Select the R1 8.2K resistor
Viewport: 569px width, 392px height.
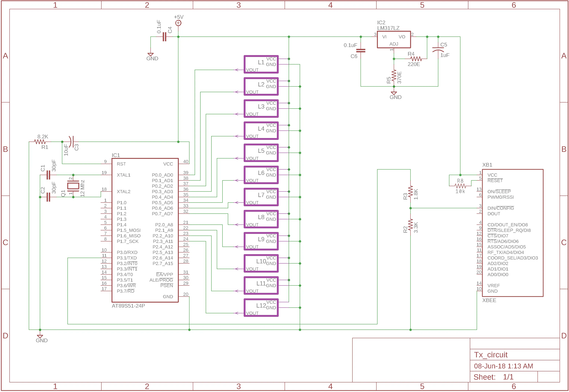[x=40, y=142]
